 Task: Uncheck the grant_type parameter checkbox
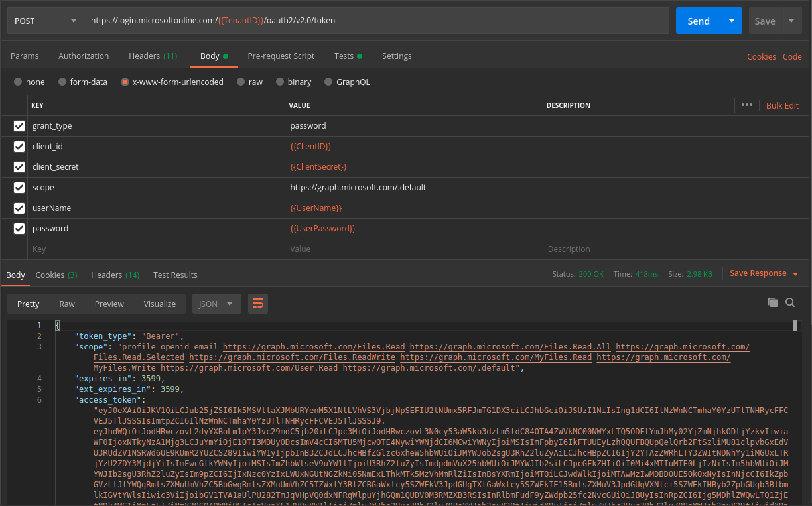click(x=19, y=126)
